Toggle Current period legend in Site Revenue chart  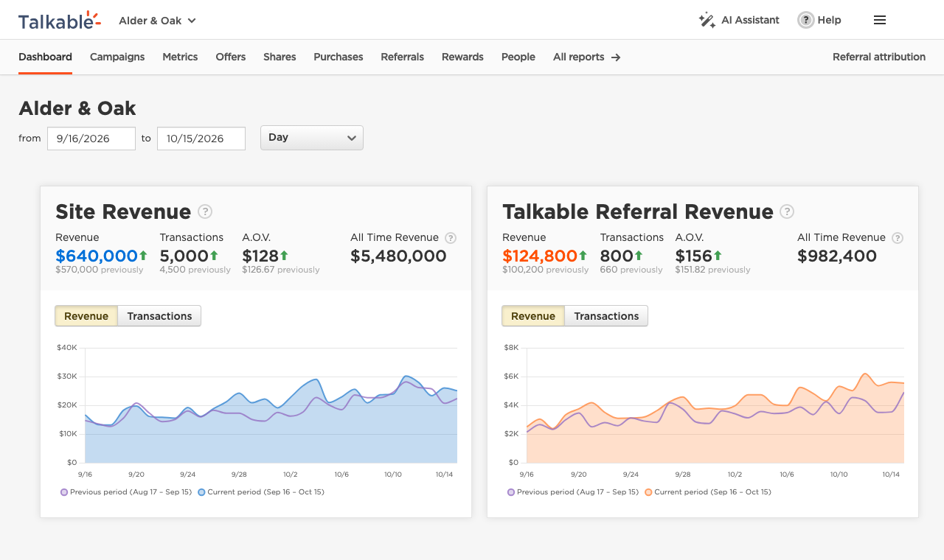(261, 492)
